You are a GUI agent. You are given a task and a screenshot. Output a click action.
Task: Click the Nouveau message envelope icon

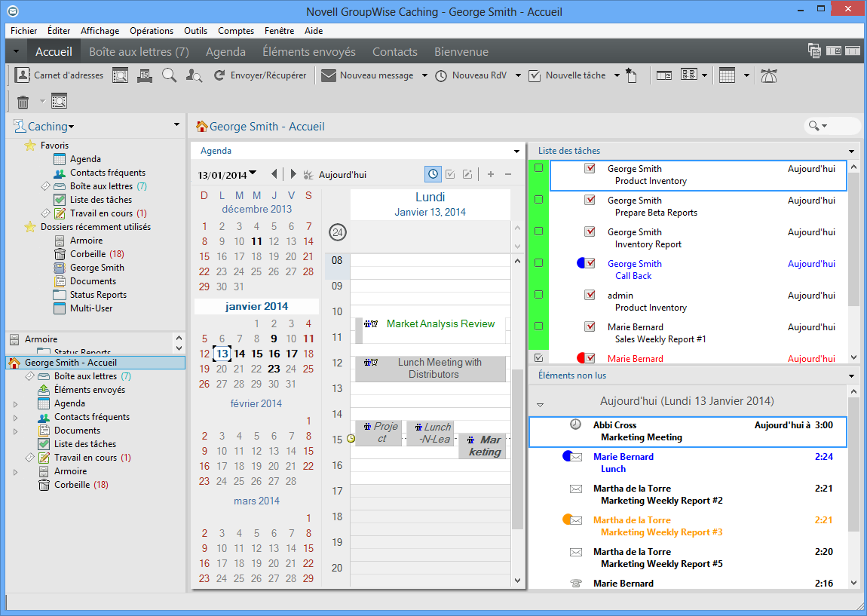(x=329, y=75)
